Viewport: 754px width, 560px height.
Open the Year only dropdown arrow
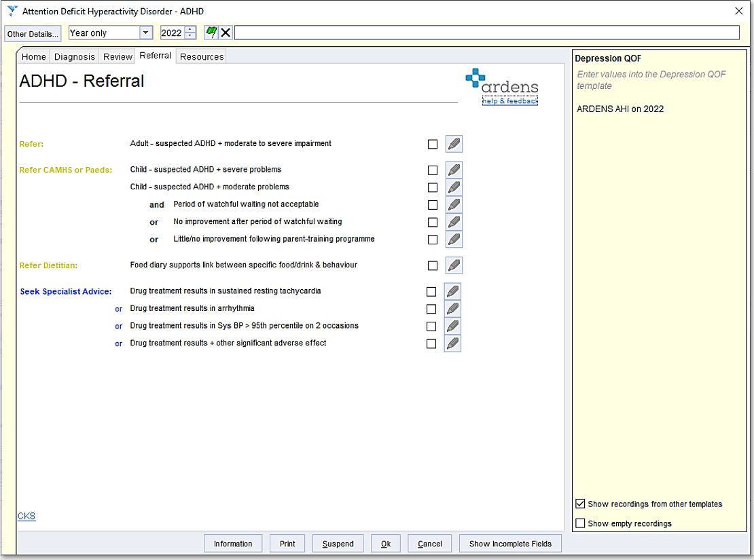pyautogui.click(x=145, y=33)
